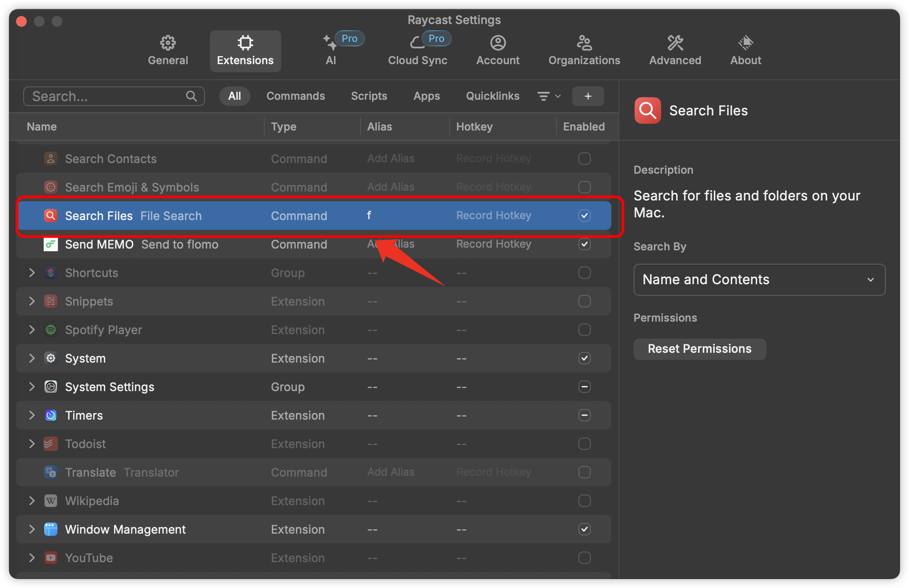Image resolution: width=909 pixels, height=588 pixels.
Task: Click the Account person icon
Action: coord(498,43)
